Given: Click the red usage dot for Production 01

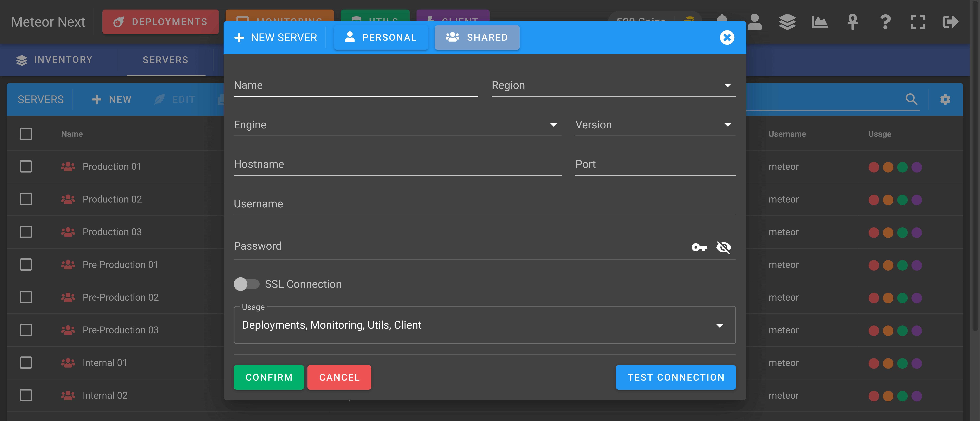Looking at the screenshot, I should (873, 167).
